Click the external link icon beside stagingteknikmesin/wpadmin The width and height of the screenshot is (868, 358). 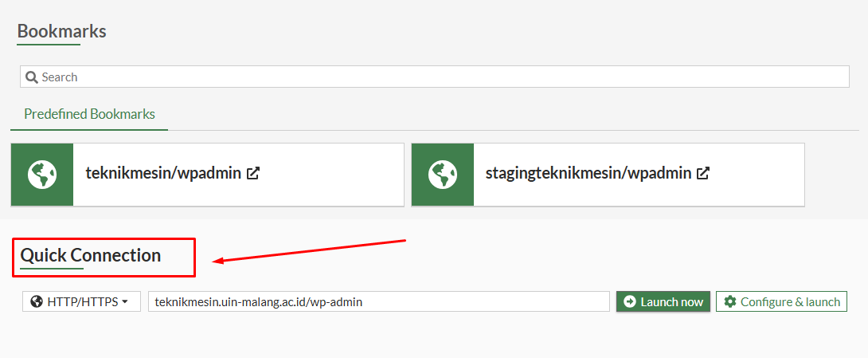(x=703, y=173)
